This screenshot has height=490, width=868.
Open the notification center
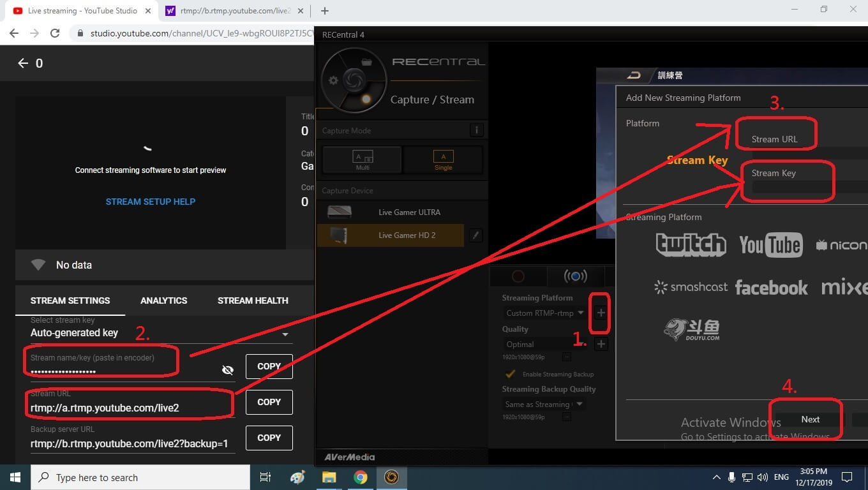(847, 477)
